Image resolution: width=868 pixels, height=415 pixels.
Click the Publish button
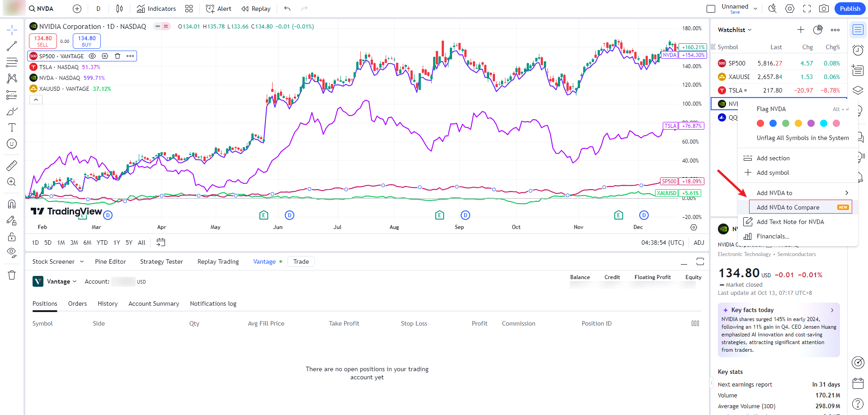pos(849,9)
